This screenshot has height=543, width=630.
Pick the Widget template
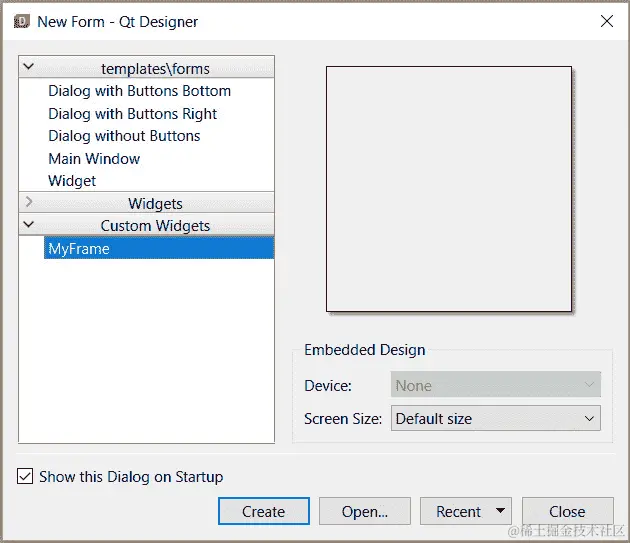point(72,181)
